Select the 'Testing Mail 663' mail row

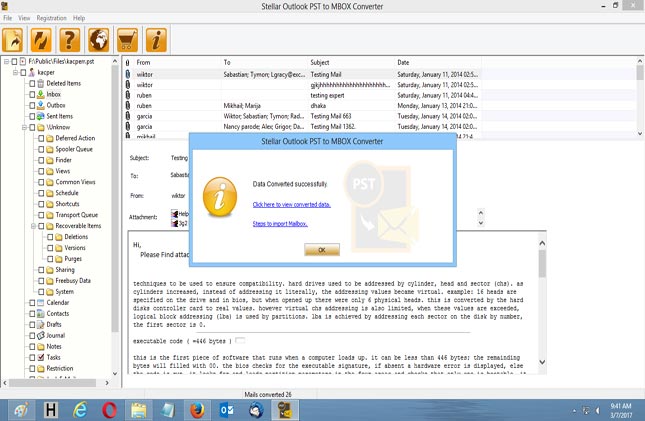pyautogui.click(x=302, y=116)
